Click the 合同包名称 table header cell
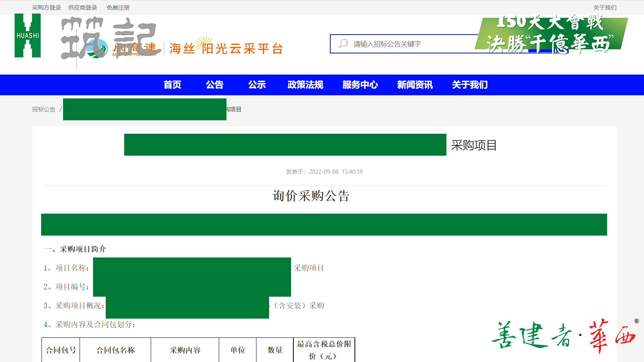Viewport: 644px width, 362px height. [115, 350]
